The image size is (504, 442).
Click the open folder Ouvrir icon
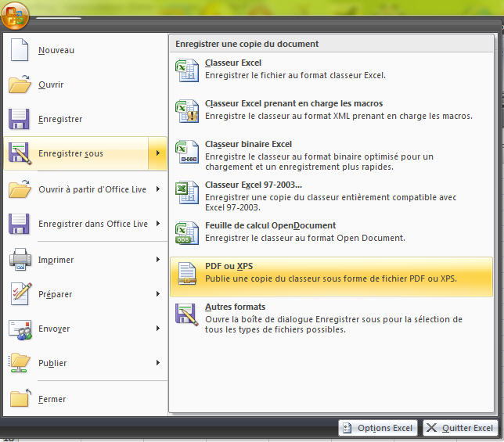[20, 84]
